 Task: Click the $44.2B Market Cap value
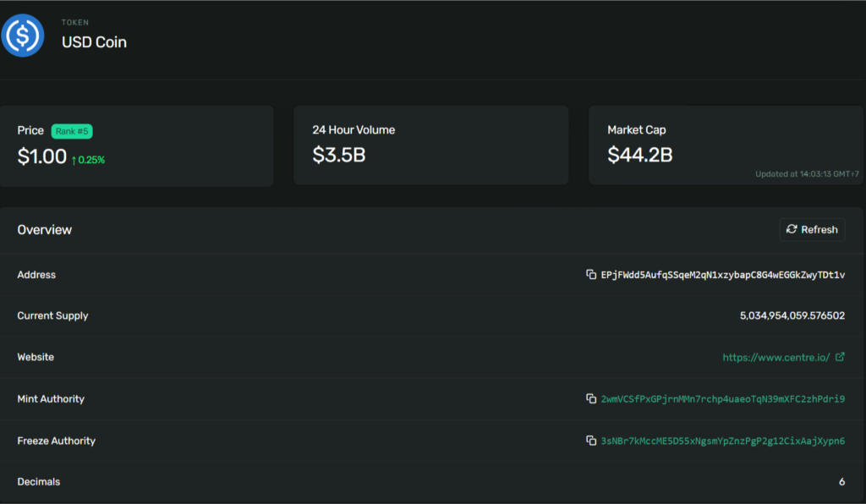point(639,155)
